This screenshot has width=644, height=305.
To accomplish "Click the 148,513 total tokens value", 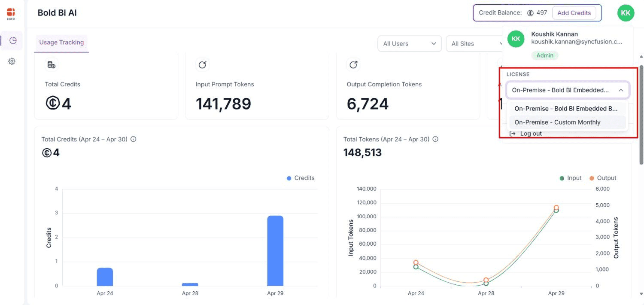I will coord(362,152).
